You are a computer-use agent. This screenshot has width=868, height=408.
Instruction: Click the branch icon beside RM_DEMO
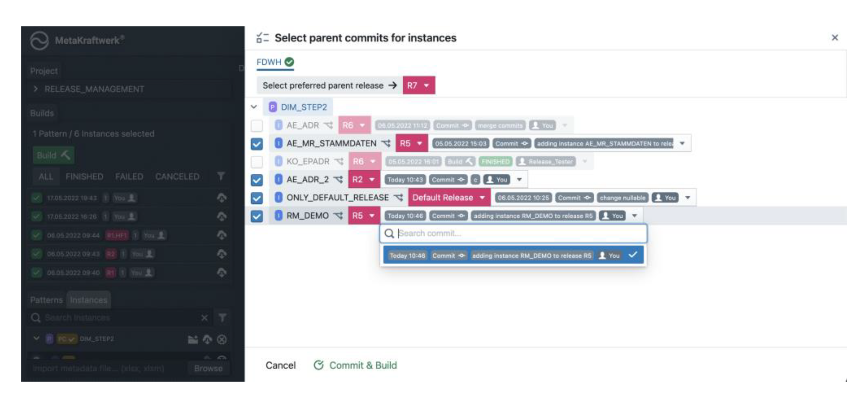[338, 216]
